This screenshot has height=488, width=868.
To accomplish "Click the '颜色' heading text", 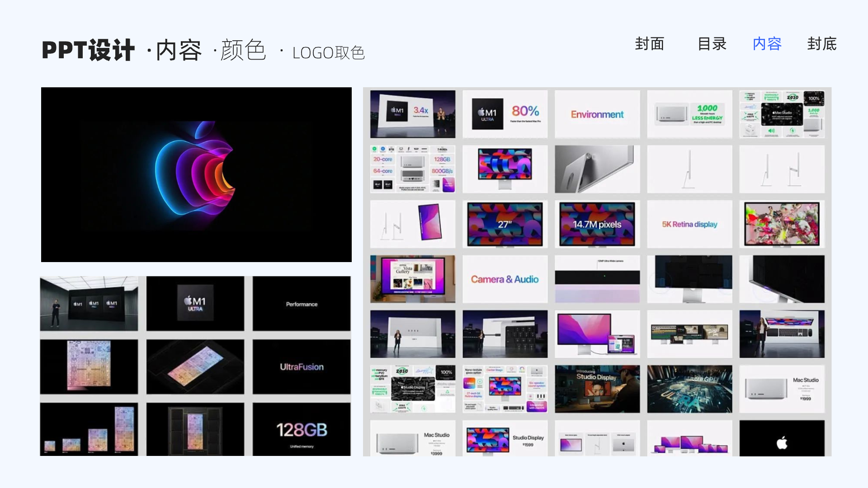I will tap(243, 50).
